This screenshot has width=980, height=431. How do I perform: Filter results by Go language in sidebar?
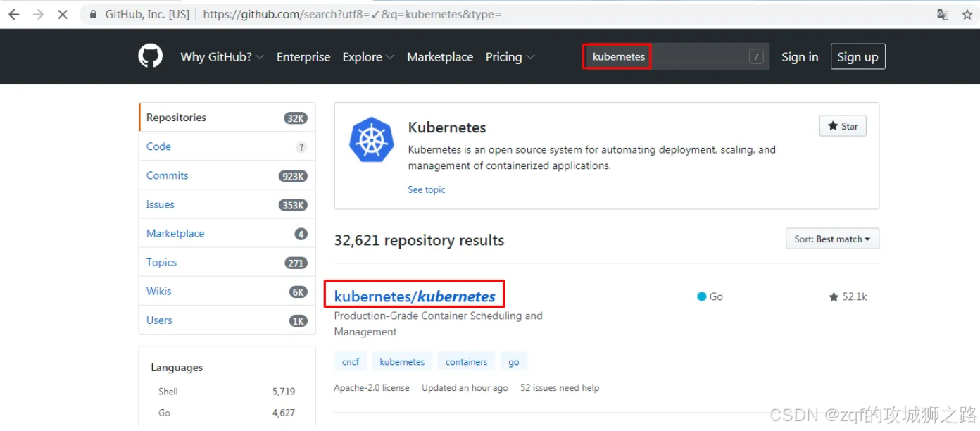pyautogui.click(x=164, y=413)
